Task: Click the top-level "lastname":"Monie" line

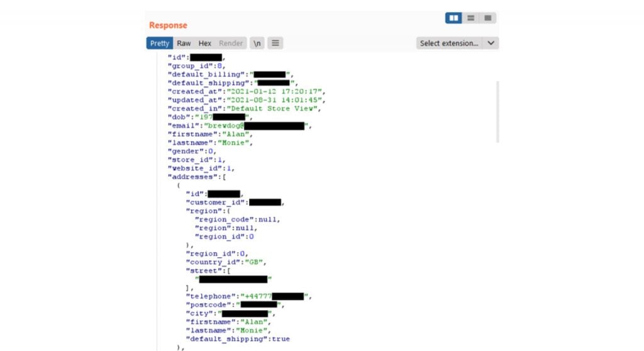Action: point(210,143)
